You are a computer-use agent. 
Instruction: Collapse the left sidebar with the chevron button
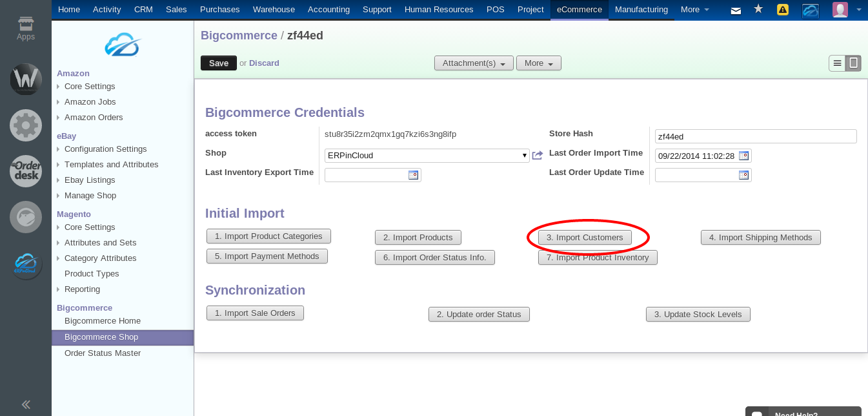pyautogui.click(x=26, y=404)
